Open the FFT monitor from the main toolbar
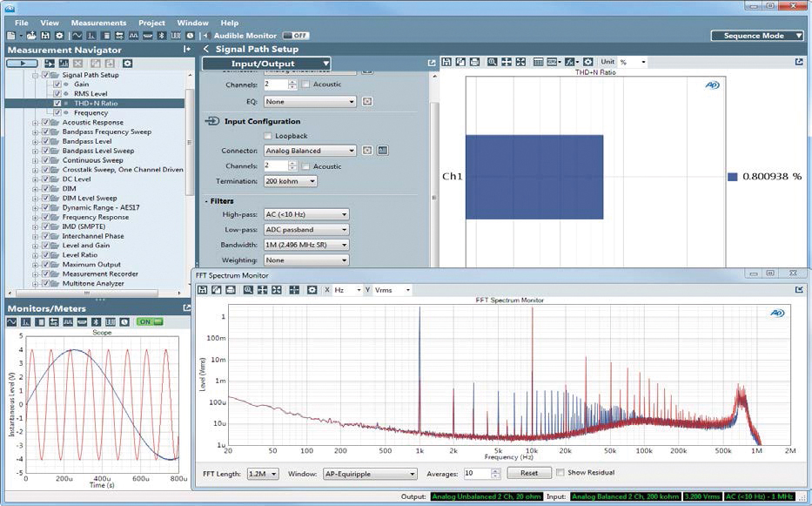Screen dimensions: 812x506 click(91, 36)
